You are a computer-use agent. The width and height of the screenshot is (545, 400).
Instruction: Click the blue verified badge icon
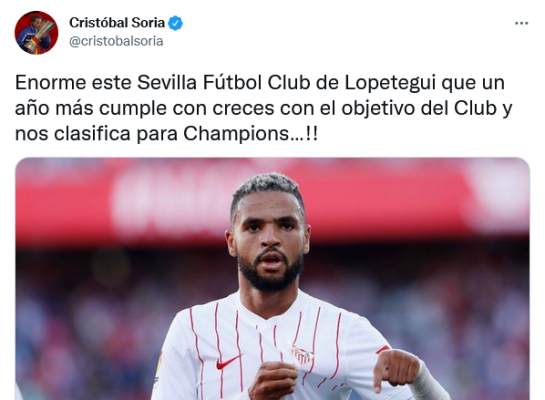175,23
